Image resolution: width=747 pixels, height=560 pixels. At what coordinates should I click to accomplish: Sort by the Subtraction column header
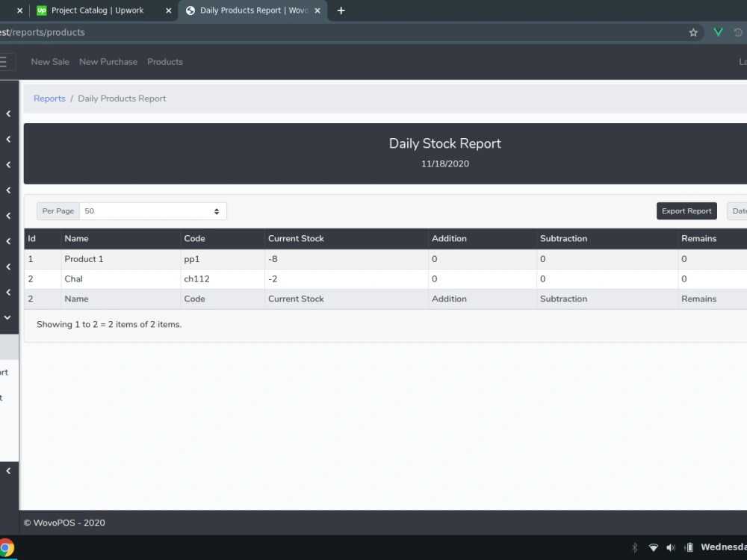point(607,239)
